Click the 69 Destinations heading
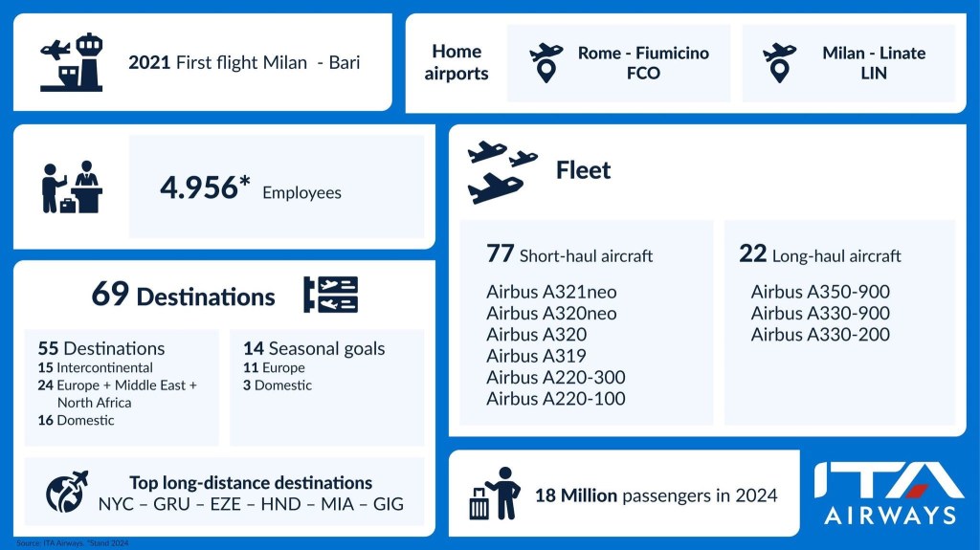980x550 pixels. (183, 296)
